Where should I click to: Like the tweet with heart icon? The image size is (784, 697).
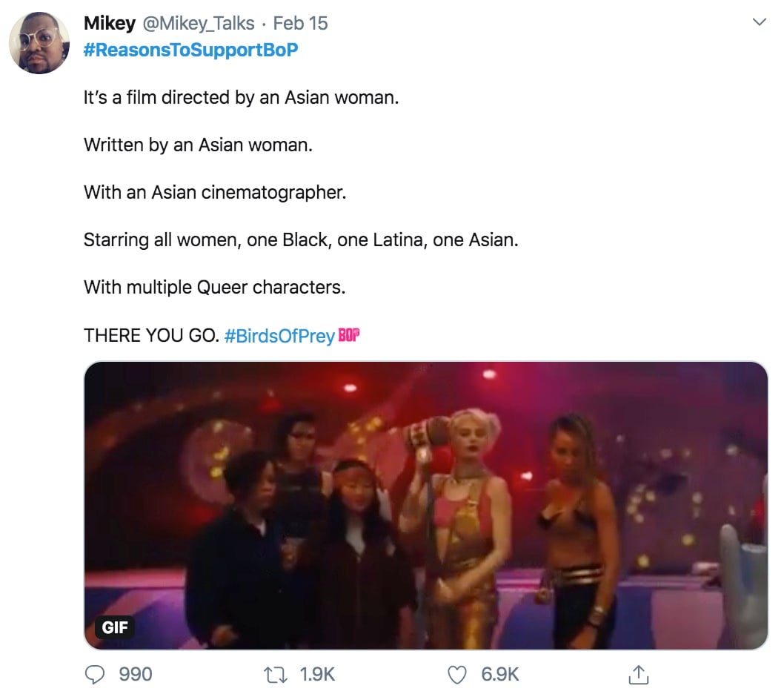[x=457, y=675]
